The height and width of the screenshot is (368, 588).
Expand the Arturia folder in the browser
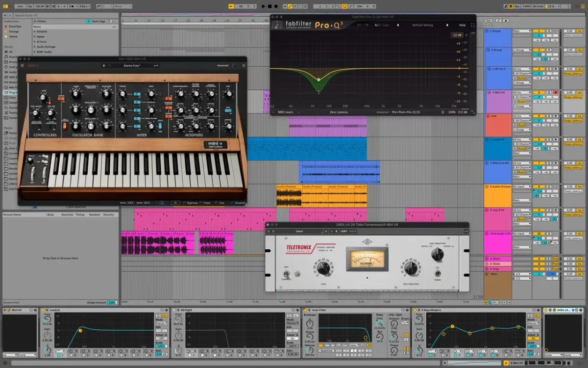(34, 42)
